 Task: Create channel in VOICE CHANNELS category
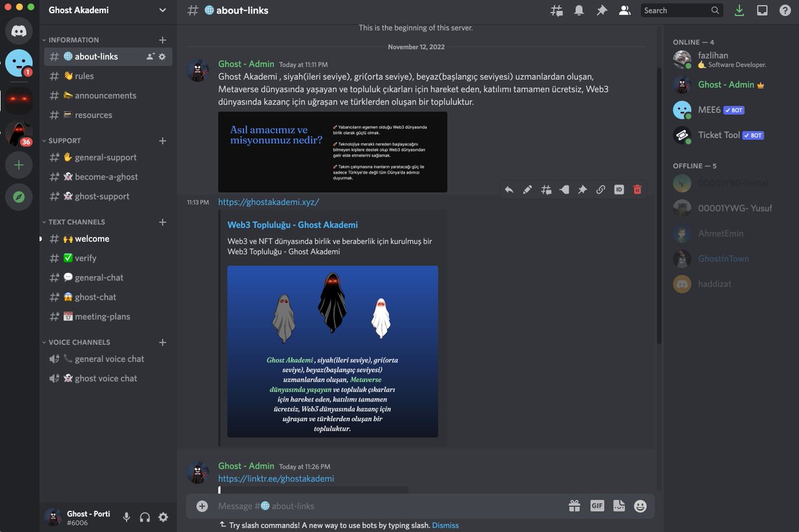point(162,342)
